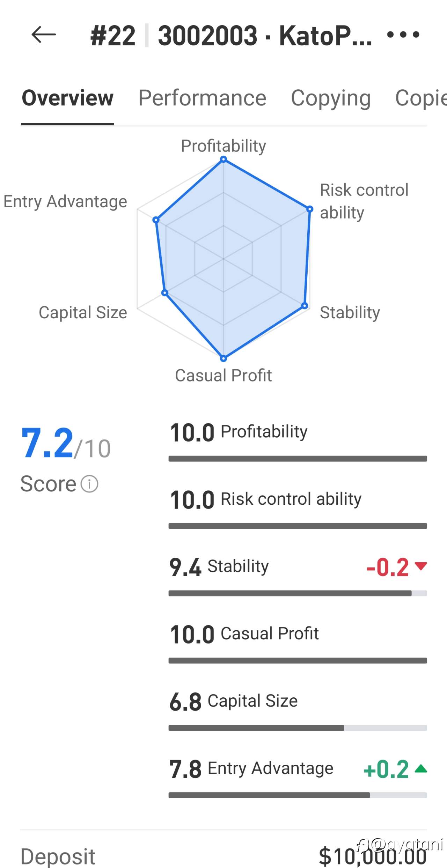Tap the Stability score bar

tap(298, 593)
